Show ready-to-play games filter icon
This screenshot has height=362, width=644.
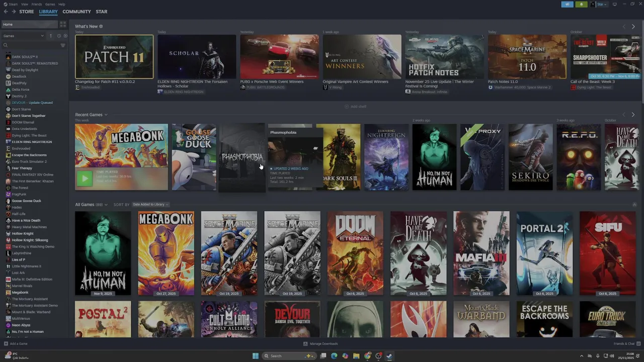[x=65, y=36]
